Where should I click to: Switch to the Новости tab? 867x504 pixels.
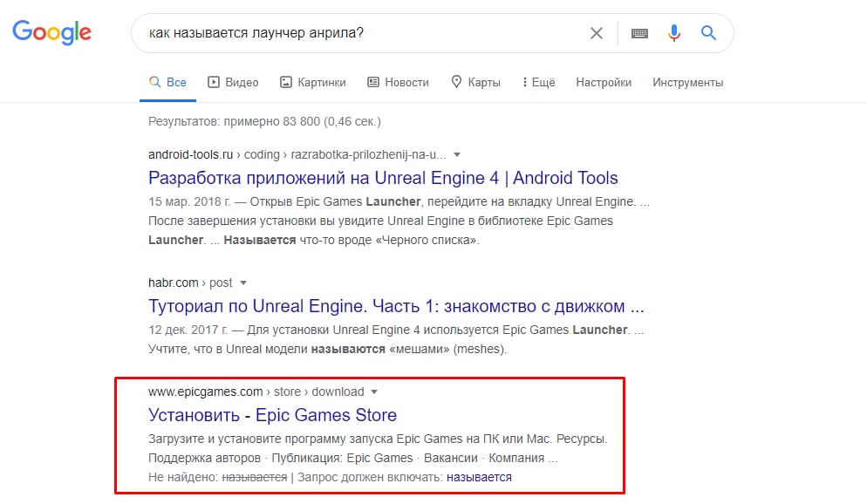click(398, 82)
